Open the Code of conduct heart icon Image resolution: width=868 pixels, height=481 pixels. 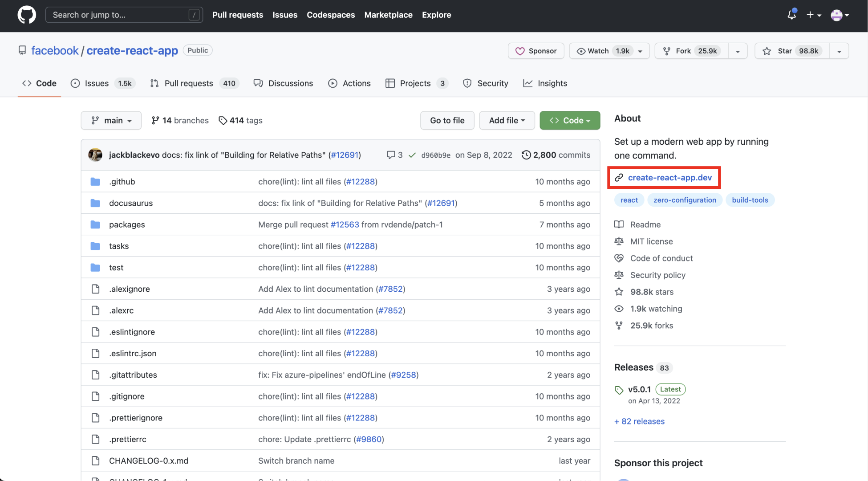pyautogui.click(x=619, y=258)
